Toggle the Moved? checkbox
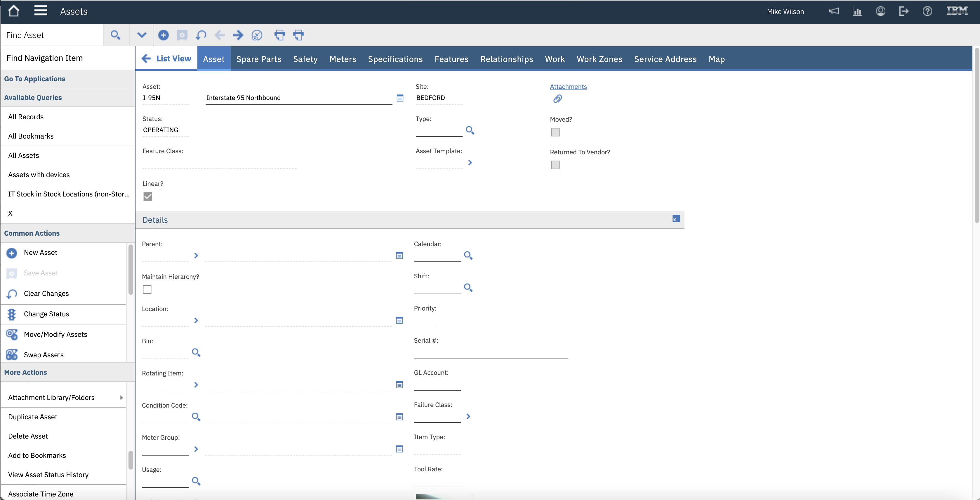The image size is (980, 500). pos(555,132)
